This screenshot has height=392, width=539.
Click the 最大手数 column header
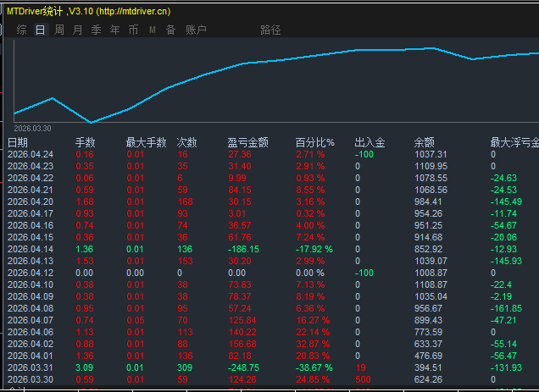pos(146,142)
